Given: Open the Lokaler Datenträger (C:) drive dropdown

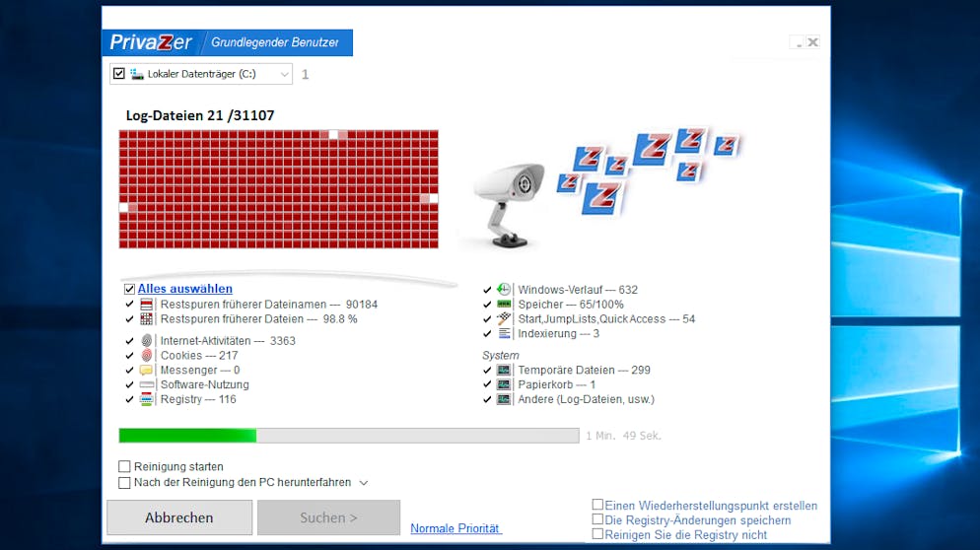Looking at the screenshot, I should click(x=284, y=74).
